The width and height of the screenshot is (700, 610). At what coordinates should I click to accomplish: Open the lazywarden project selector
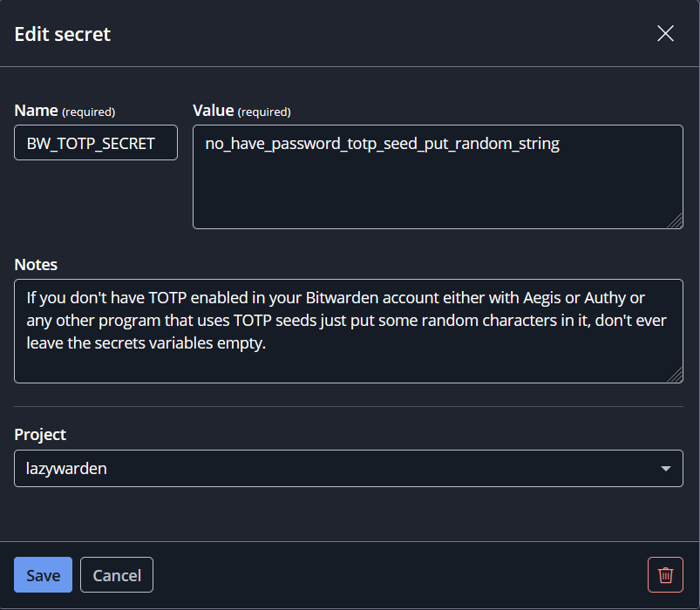[x=349, y=469]
